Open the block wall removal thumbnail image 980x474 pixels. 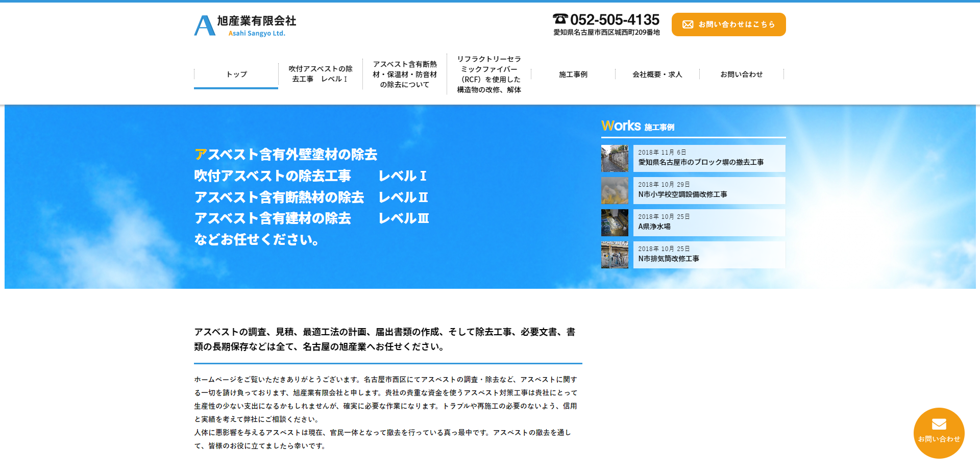click(x=615, y=159)
